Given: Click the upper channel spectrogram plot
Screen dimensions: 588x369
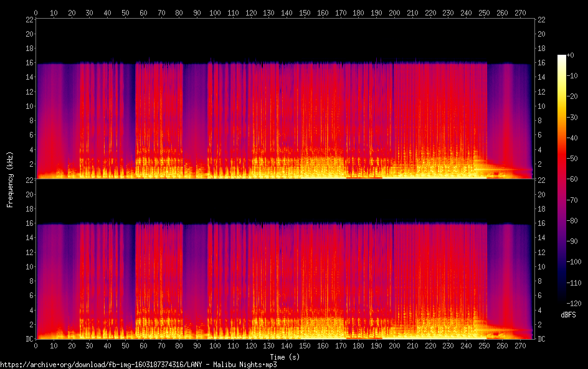Looking at the screenshot, I should coord(285,98).
